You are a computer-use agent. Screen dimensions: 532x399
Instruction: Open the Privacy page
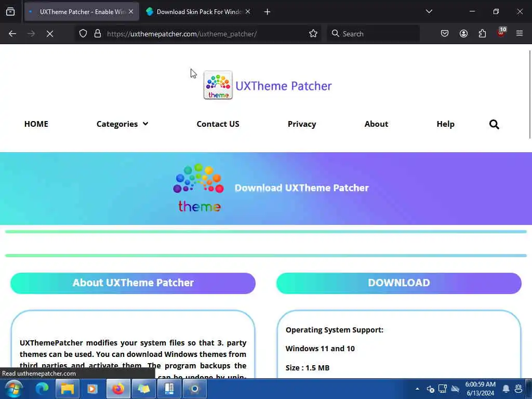pyautogui.click(x=302, y=124)
